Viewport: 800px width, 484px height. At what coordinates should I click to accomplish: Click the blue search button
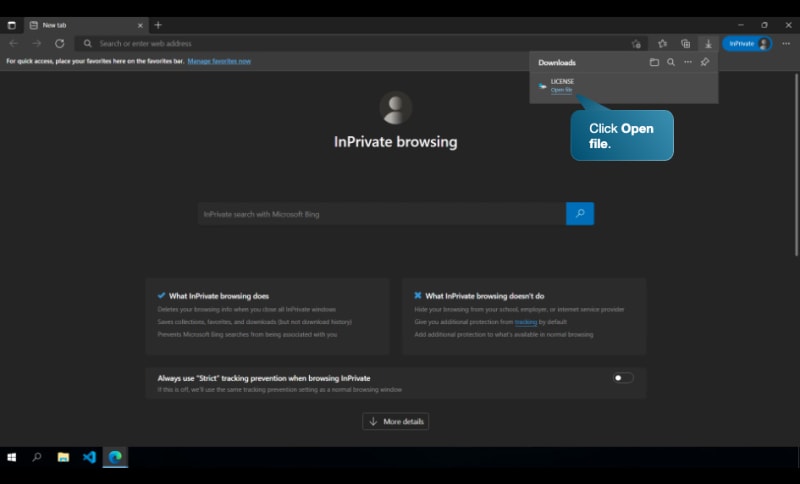point(580,214)
